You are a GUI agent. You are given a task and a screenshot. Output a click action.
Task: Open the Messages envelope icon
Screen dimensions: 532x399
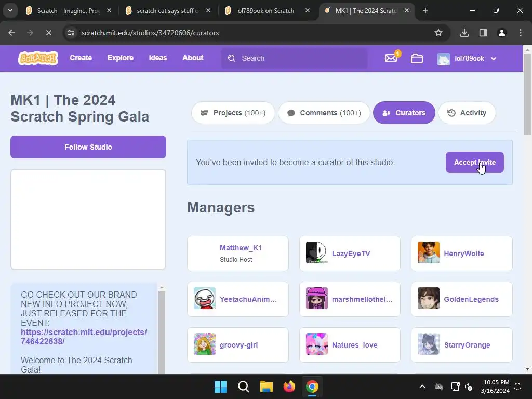[391, 58]
